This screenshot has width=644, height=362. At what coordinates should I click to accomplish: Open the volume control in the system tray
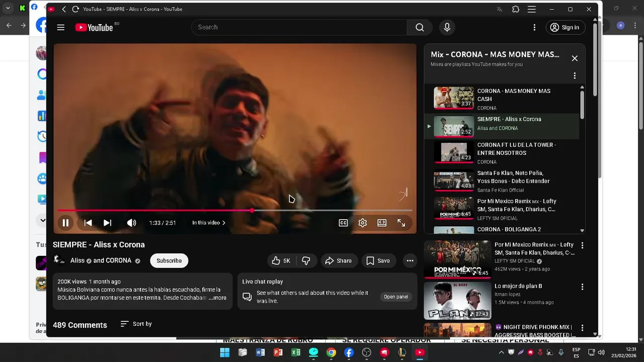pyautogui.click(x=601, y=352)
